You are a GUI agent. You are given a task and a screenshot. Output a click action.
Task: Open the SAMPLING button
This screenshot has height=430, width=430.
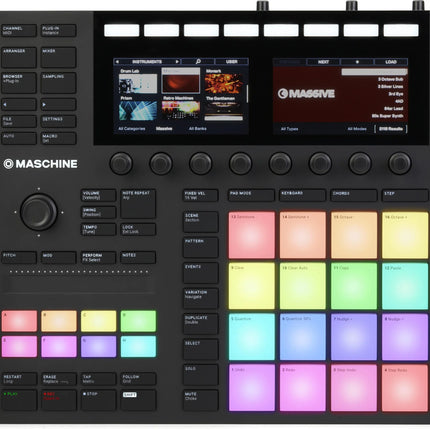pyautogui.click(x=59, y=83)
